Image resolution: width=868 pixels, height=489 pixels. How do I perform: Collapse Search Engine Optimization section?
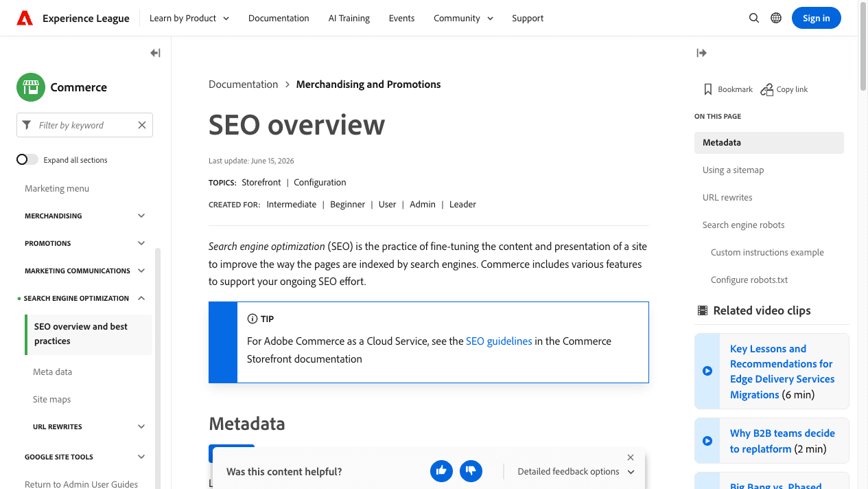pos(141,298)
